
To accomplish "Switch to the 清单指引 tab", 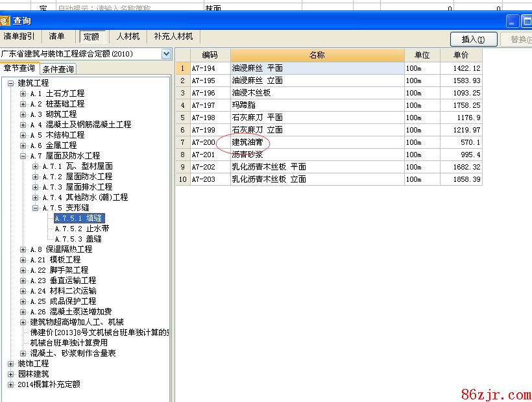I will (x=19, y=36).
